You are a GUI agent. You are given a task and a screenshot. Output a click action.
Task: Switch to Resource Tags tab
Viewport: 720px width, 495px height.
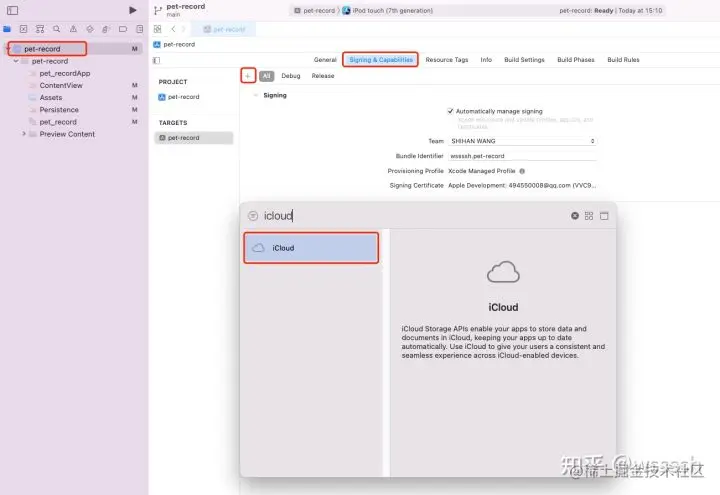click(x=447, y=60)
